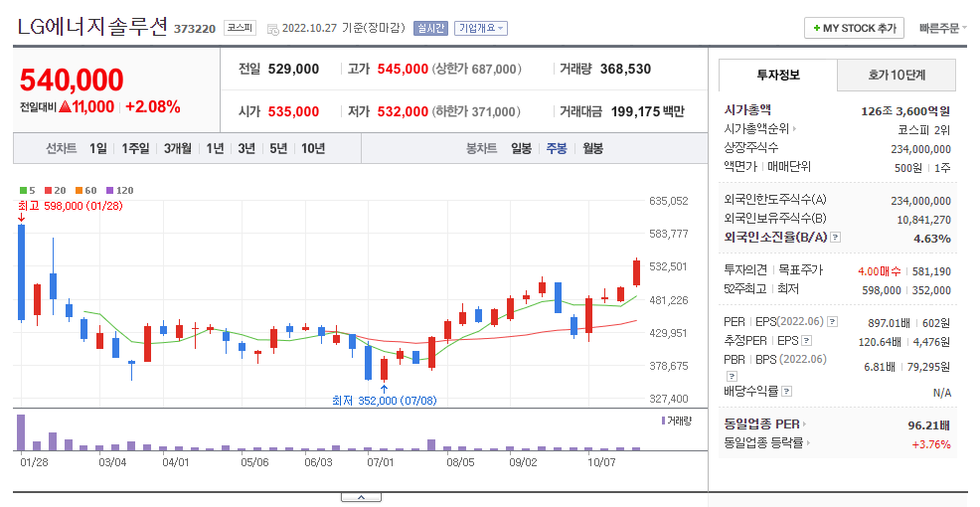This screenshot has width=980, height=507.
Task: Click 거래대금 value 199,175 백만
Action: (647, 112)
